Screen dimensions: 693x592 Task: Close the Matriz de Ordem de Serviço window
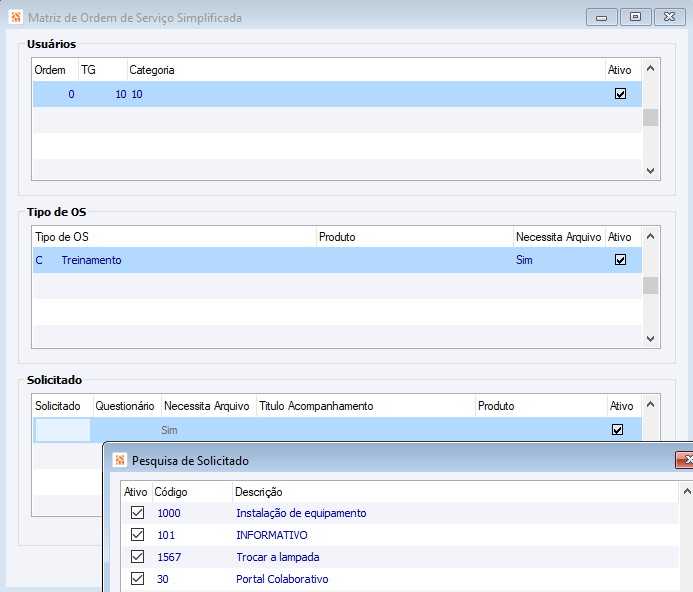(670, 17)
